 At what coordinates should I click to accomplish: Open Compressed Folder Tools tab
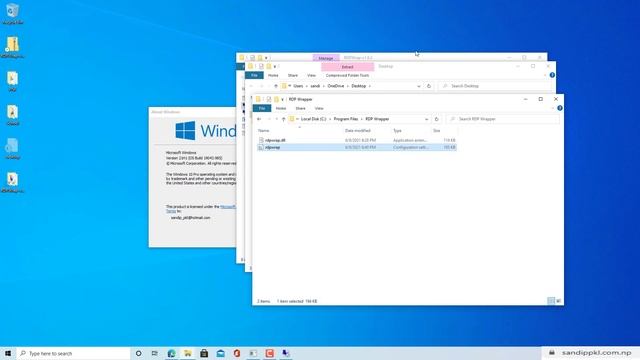(347, 76)
